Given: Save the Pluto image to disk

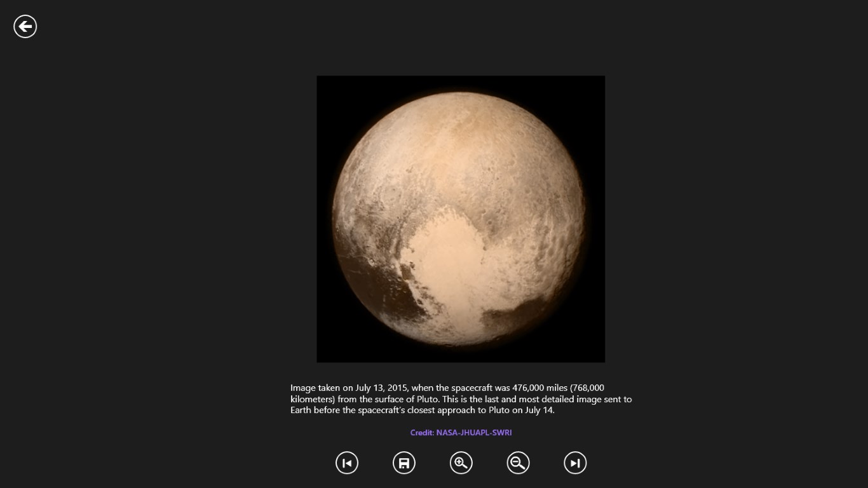Looking at the screenshot, I should point(404,463).
